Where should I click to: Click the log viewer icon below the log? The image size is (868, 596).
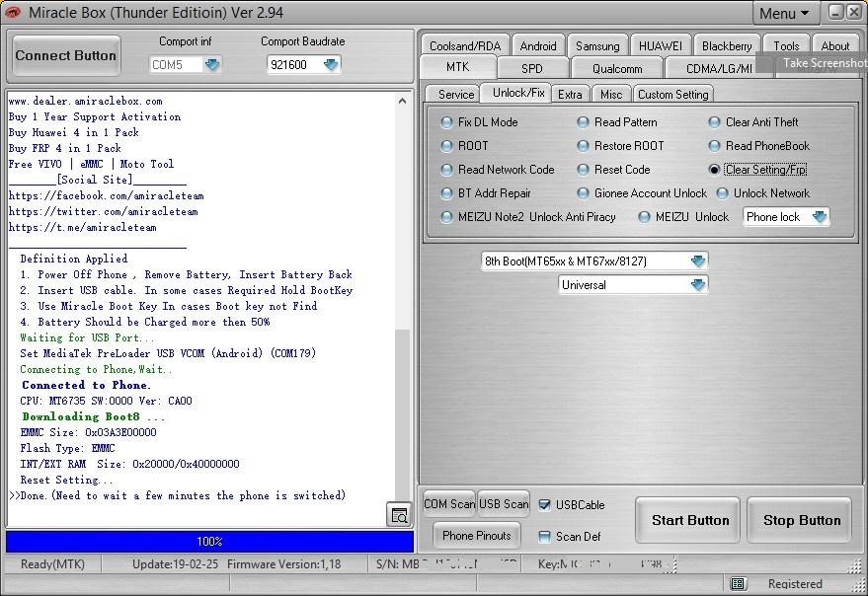pyautogui.click(x=399, y=515)
